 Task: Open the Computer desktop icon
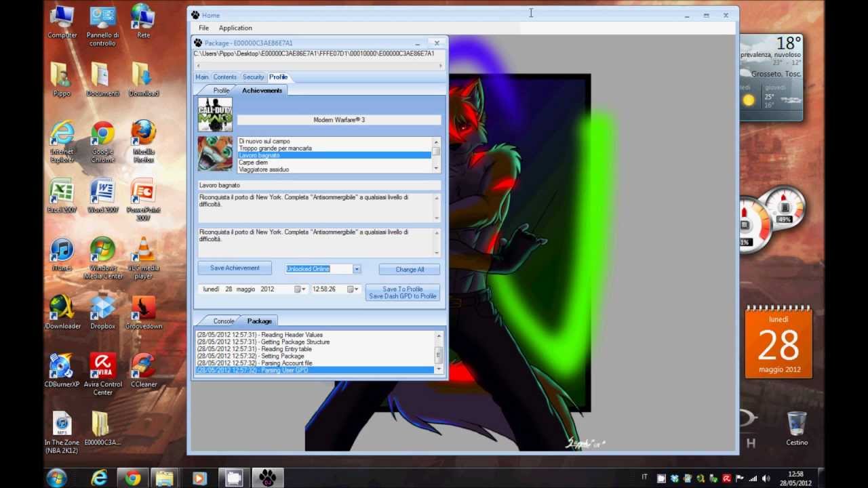pyautogui.click(x=62, y=21)
